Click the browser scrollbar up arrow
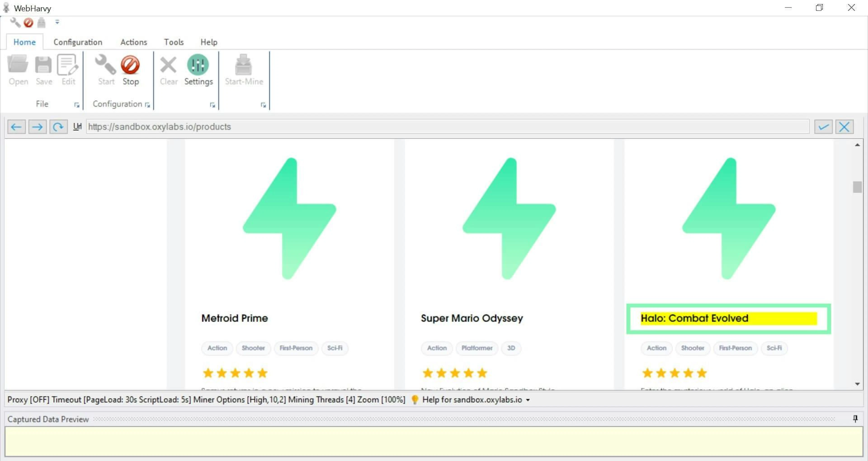Screen dimensions: 868x461 click(857, 145)
